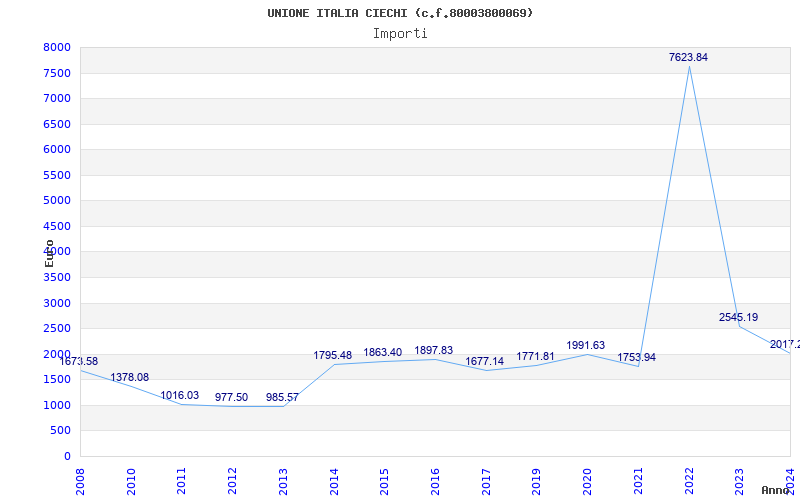
Task: Click the data label 1016.03
Action: [180, 395]
